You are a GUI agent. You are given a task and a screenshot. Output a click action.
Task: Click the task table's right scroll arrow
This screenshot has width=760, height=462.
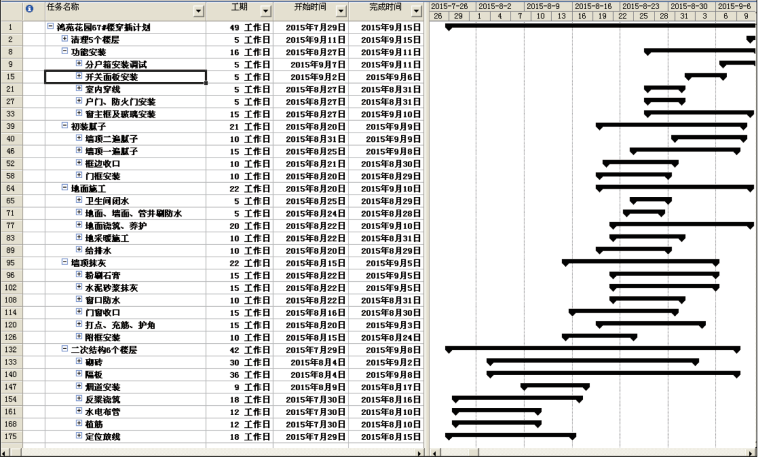coord(420,454)
